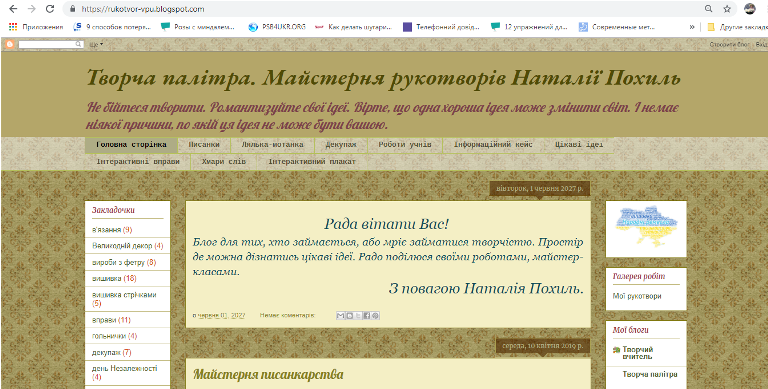
Task: Open 'вишивка стрічками' label
Action: pyautogui.click(x=124, y=295)
